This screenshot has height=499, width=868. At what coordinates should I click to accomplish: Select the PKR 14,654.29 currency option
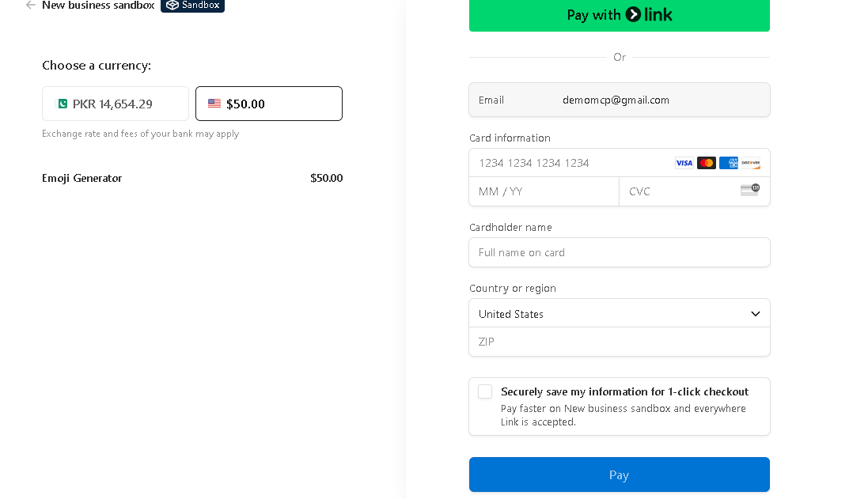(x=116, y=104)
